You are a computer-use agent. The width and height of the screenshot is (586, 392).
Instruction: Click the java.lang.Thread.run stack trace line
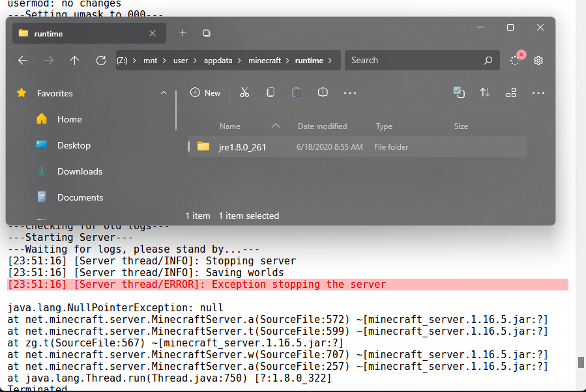tap(169, 378)
